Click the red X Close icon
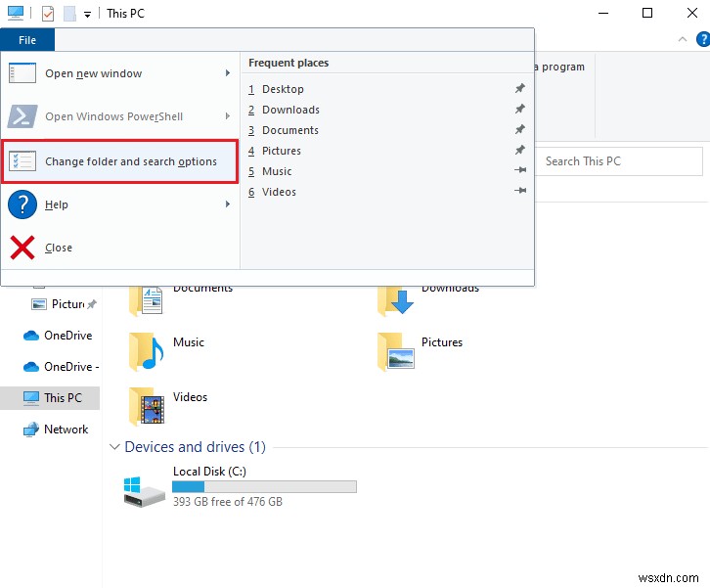 (22, 248)
